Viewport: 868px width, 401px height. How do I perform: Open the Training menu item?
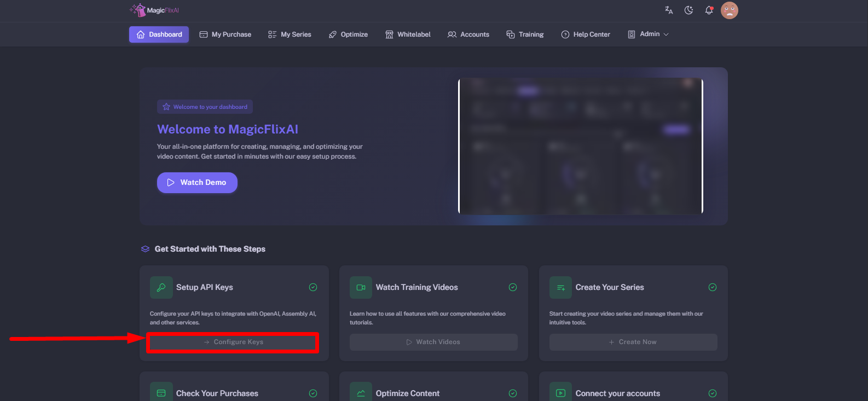525,34
